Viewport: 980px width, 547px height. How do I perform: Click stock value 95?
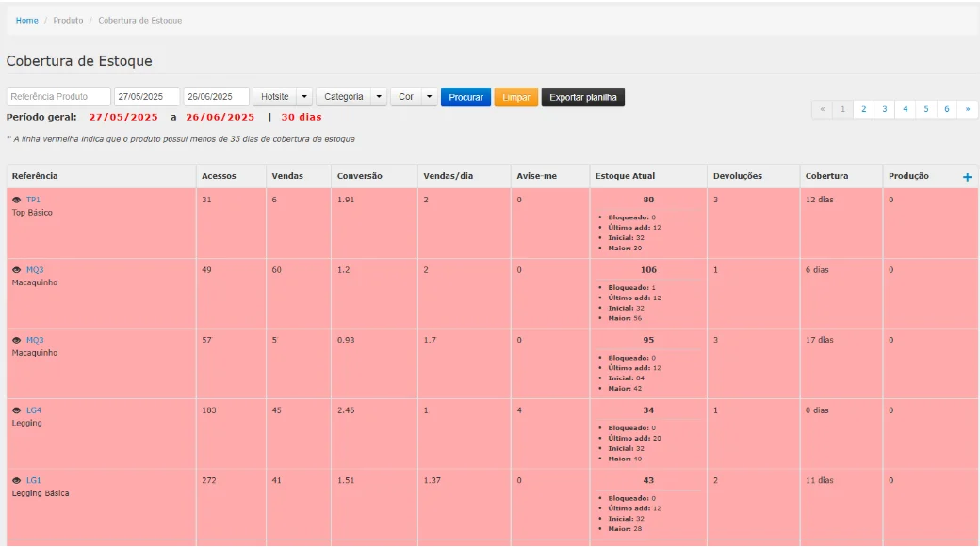pos(648,340)
